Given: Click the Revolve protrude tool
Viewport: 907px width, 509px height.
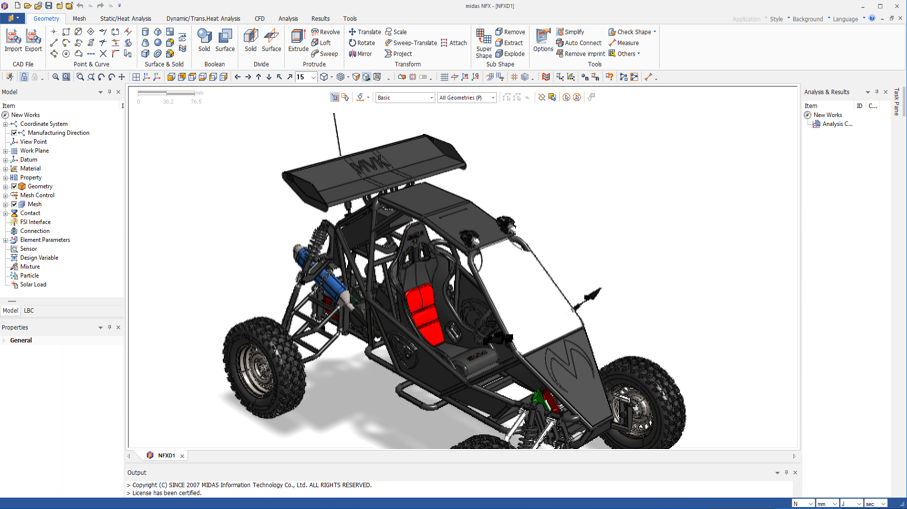Looking at the screenshot, I should click(326, 32).
